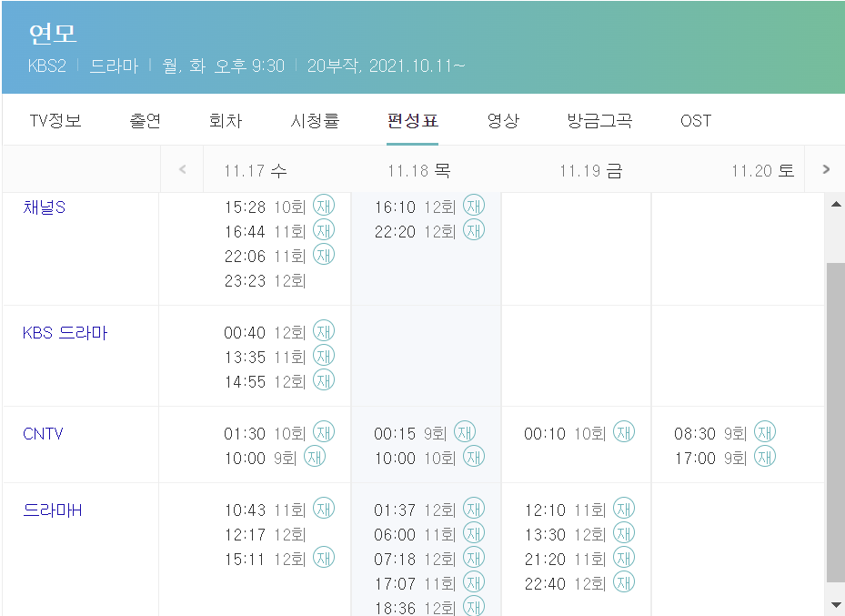Open the OST tab
The image size is (845, 616).
click(x=696, y=120)
